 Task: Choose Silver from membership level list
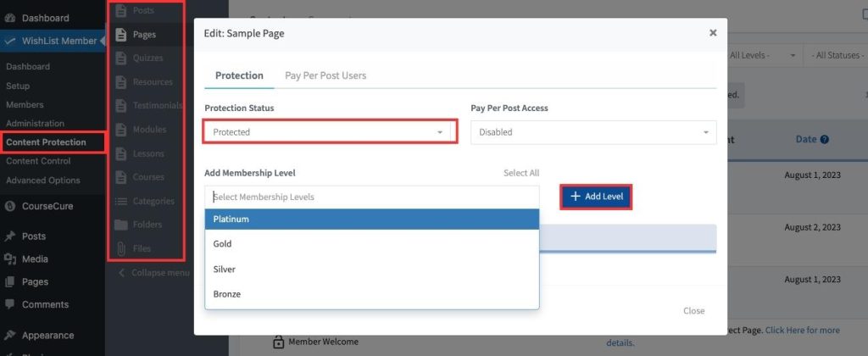pos(372,269)
